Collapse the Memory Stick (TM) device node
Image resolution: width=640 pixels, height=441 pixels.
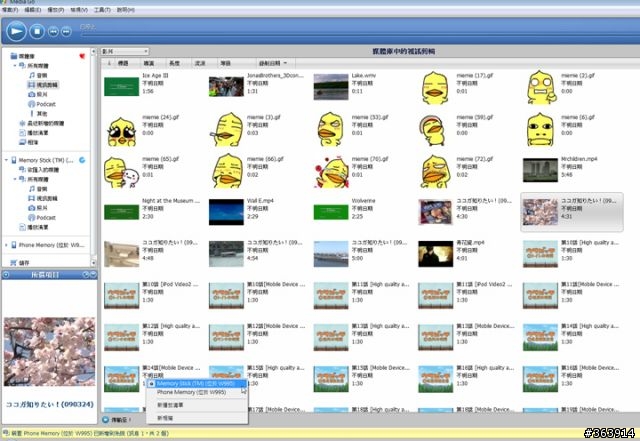6,160
